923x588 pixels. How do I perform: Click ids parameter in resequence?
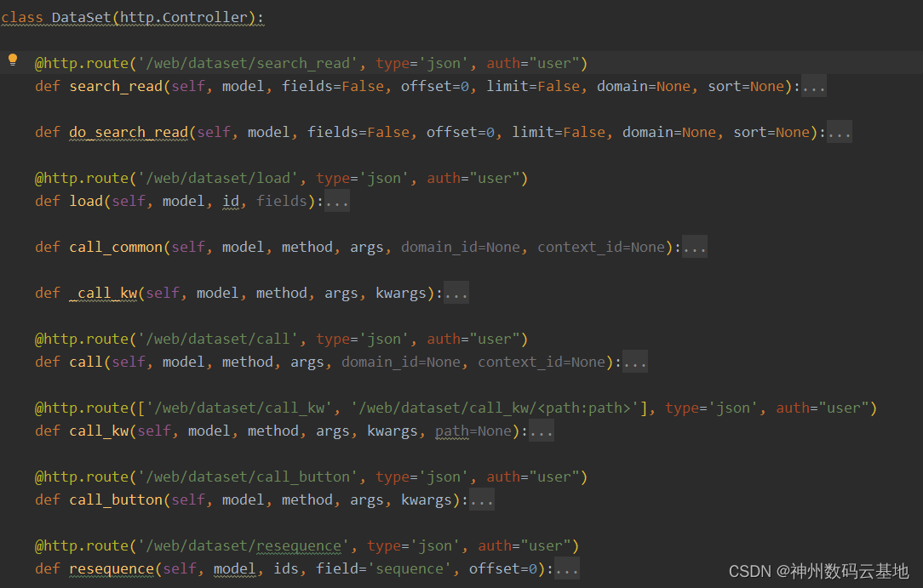pos(286,568)
